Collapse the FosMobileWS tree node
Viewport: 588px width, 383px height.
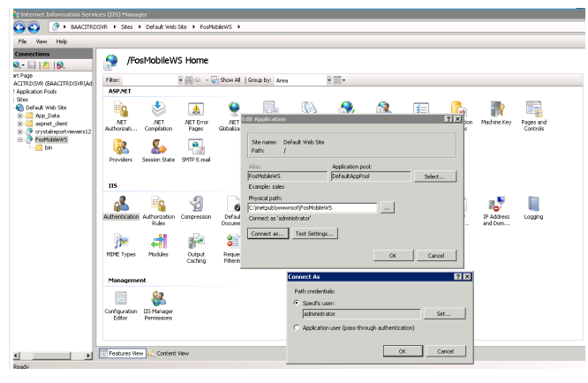[20, 139]
